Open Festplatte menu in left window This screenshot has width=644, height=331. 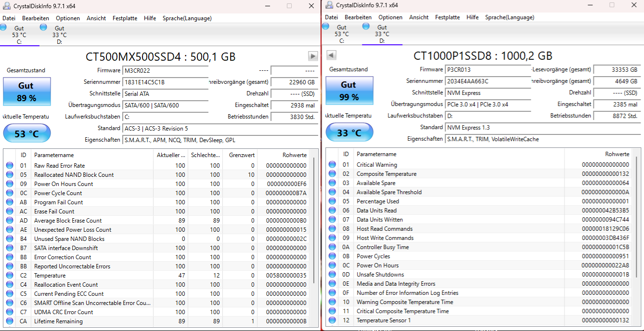125,18
